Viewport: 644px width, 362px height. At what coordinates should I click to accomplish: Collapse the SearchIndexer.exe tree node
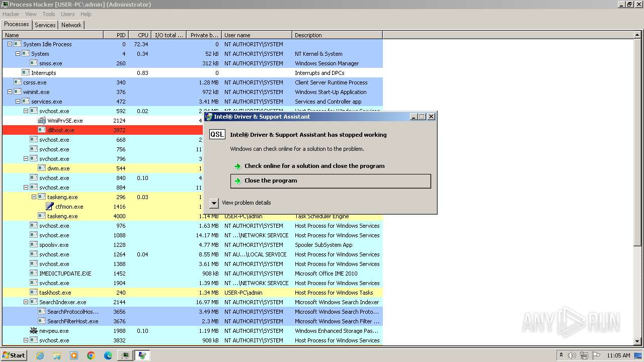[x=26, y=302]
